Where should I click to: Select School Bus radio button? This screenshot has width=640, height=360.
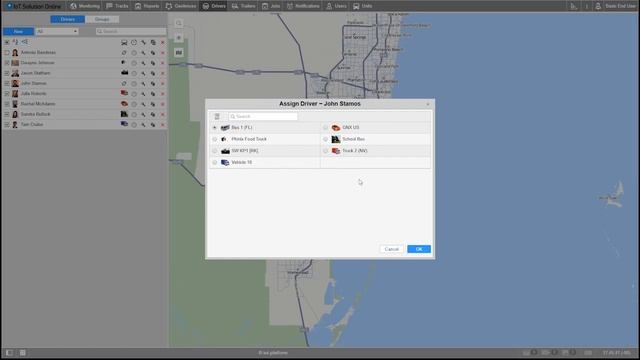click(325, 139)
